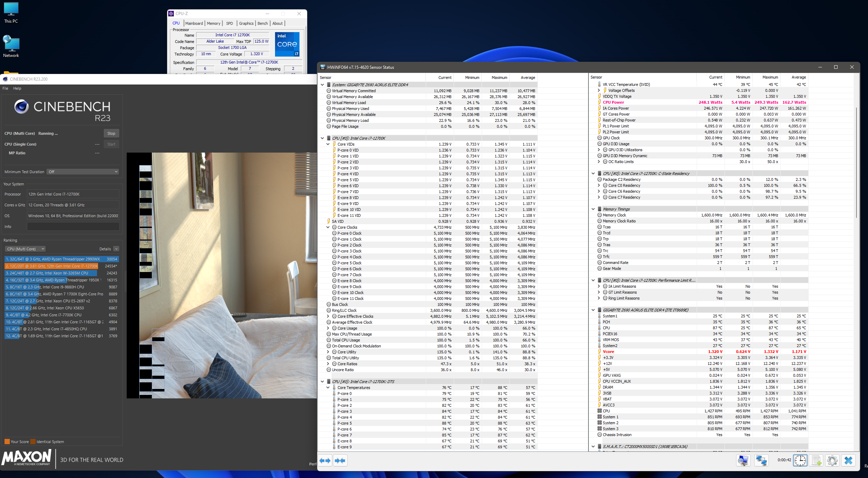This screenshot has height=478, width=868.
Task: Click HWiNFO expand-layout arrows button
Action: click(x=325, y=461)
